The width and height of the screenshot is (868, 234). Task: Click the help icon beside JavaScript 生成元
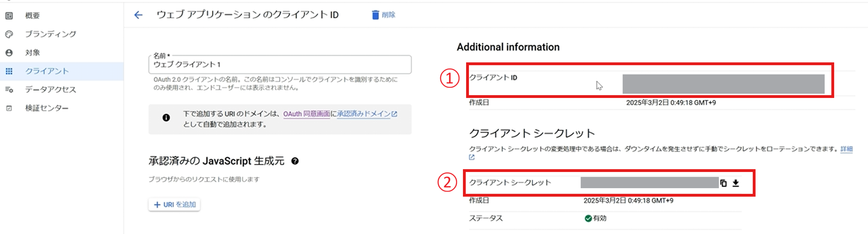pyautogui.click(x=295, y=161)
